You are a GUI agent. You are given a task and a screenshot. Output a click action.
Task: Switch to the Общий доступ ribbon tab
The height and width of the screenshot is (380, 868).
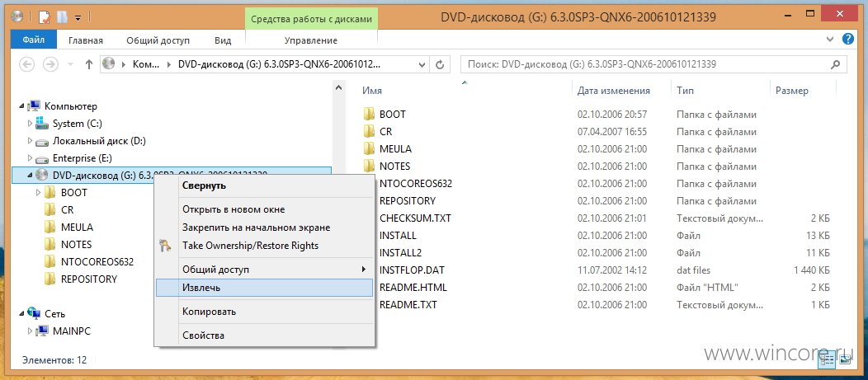coord(158,40)
